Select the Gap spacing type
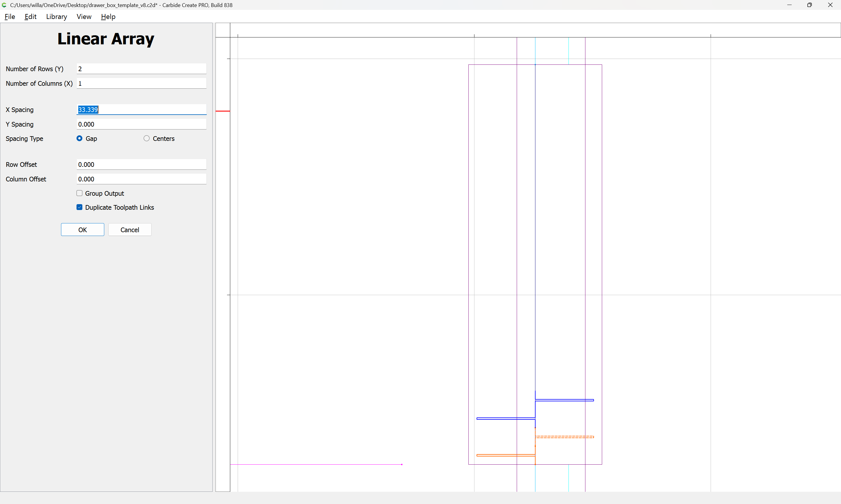This screenshot has height=504, width=841. point(79,138)
